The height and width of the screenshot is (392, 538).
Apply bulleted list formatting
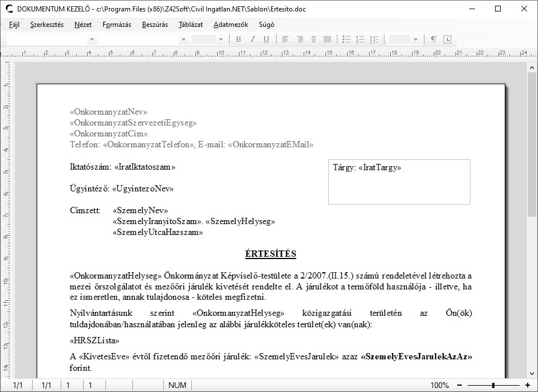(346, 40)
